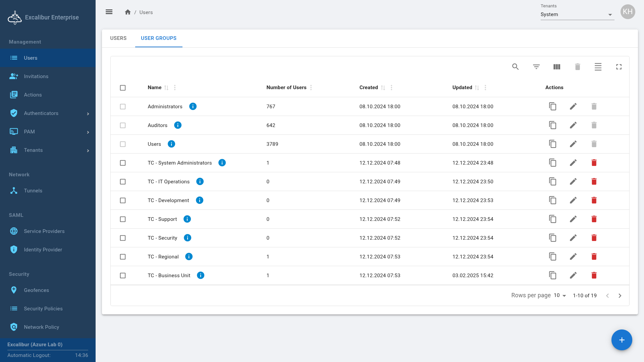The image size is (644, 362).
Task: Toggle fullscreen table view icon
Action: tap(619, 67)
